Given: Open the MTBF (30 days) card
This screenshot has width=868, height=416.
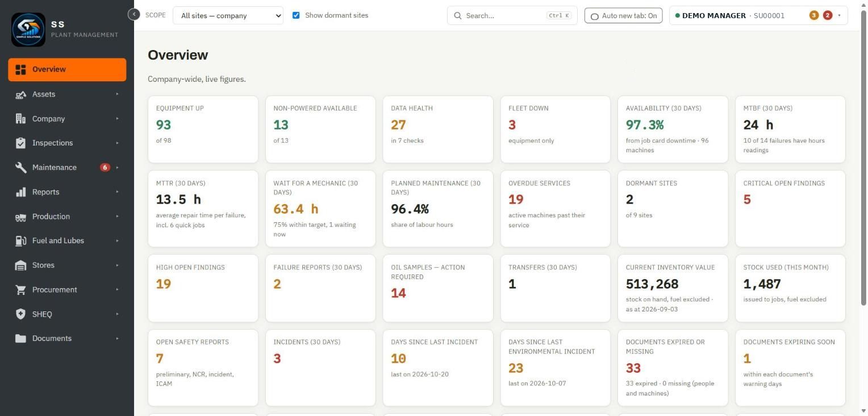Looking at the screenshot, I should [790, 130].
